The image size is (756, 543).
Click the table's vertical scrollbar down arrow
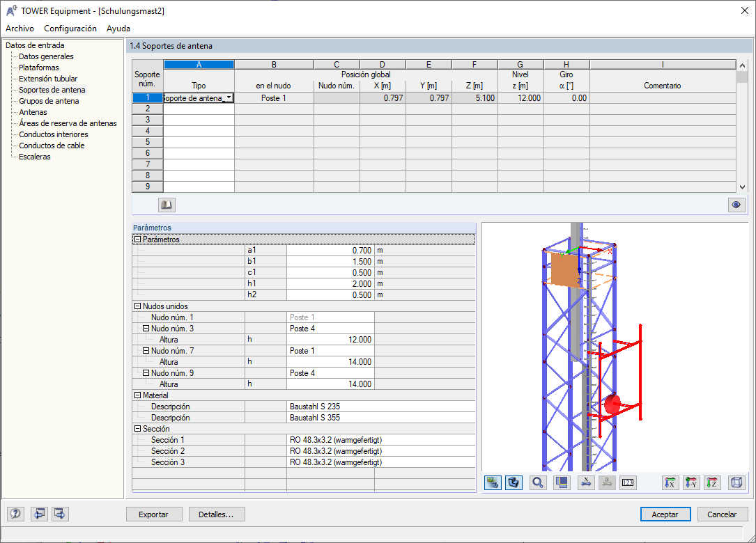click(742, 187)
